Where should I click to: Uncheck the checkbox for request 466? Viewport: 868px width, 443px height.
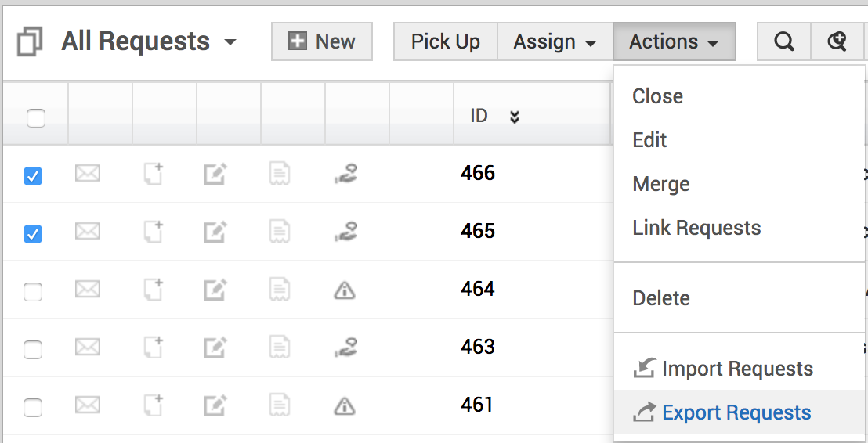(33, 176)
